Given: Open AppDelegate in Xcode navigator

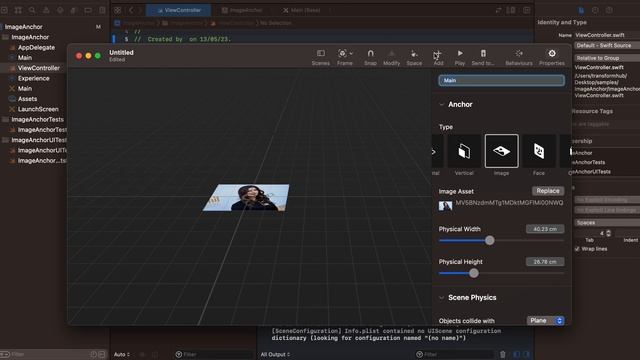Looking at the screenshot, I should pyautogui.click(x=36, y=47).
